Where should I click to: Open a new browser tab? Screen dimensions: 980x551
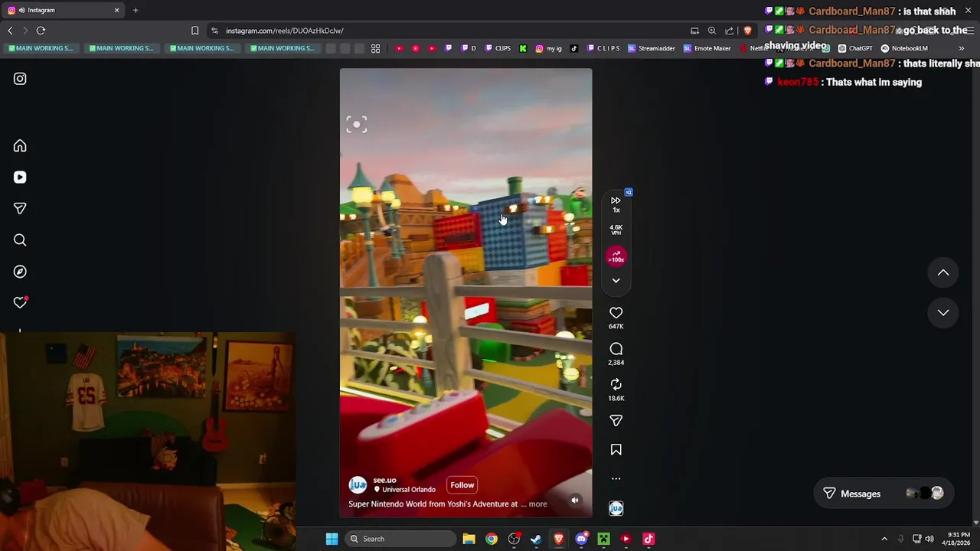(136, 10)
